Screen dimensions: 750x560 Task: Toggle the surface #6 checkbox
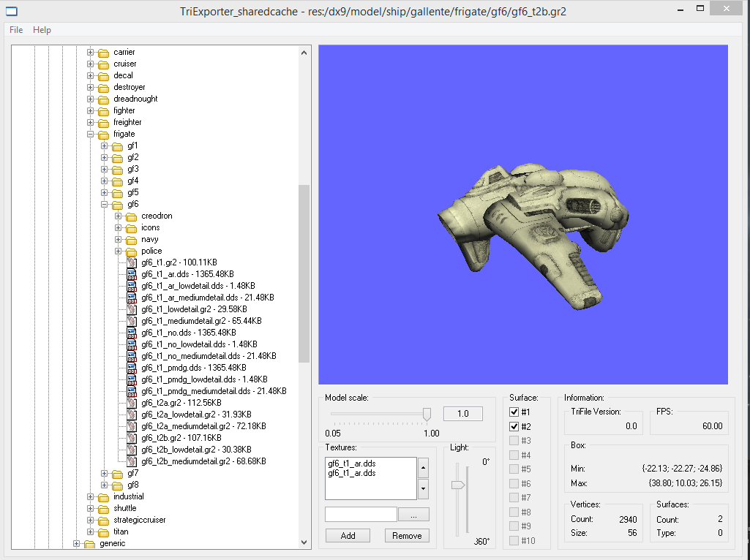pyautogui.click(x=514, y=483)
